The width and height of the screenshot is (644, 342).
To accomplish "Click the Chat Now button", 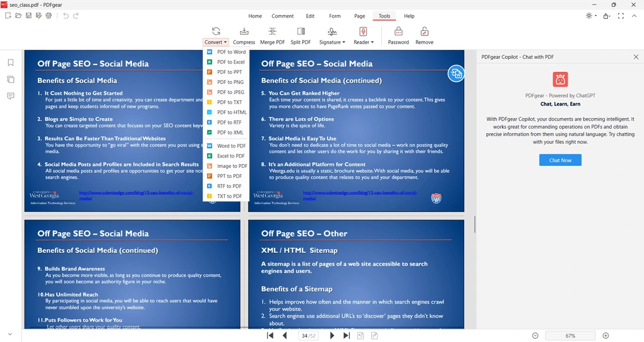I will pos(560,160).
